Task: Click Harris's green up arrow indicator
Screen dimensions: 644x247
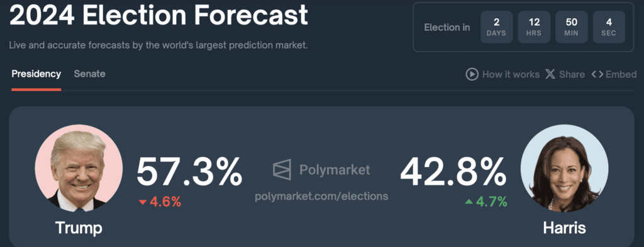Action: 469,202
